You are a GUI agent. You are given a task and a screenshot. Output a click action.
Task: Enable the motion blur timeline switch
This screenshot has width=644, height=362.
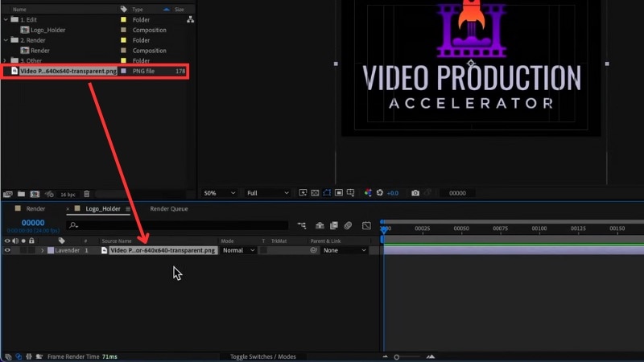coord(348,225)
